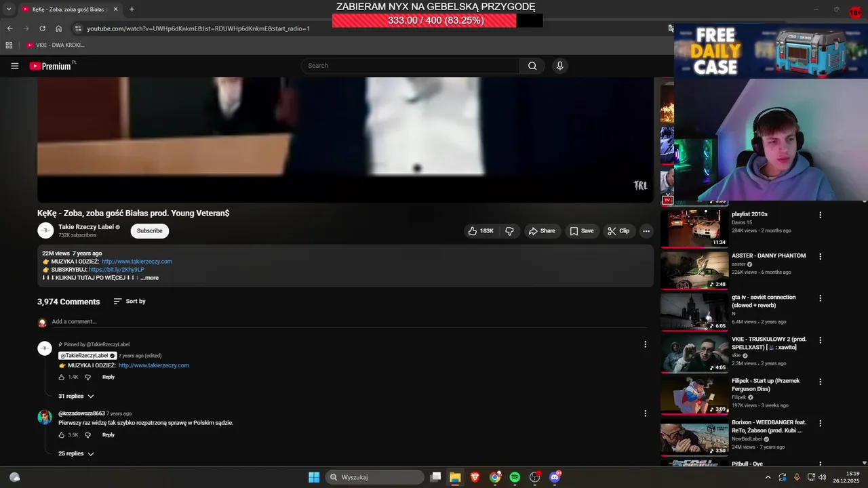Open takierzeczy.com link in pinned comment
Viewport: 868px width, 488px height.
154,366
